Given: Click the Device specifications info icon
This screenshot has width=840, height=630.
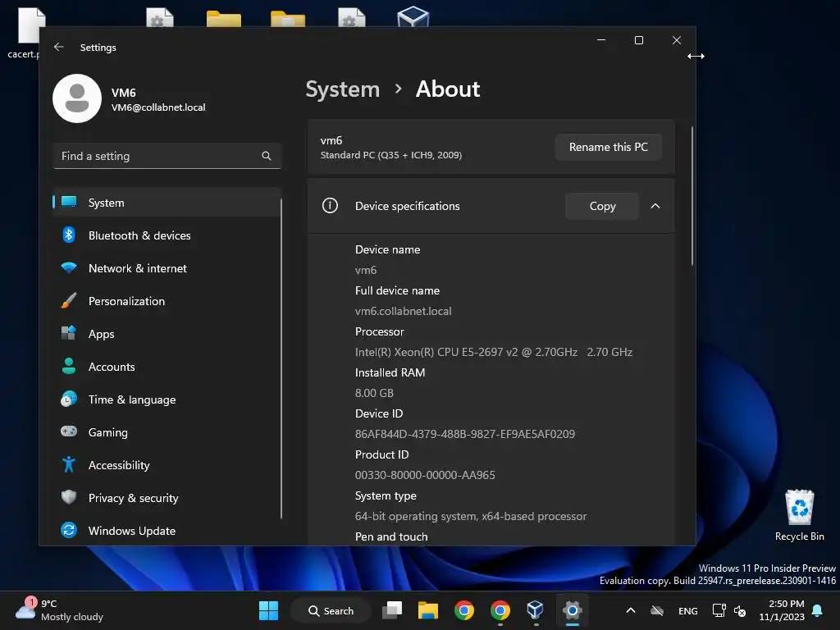Looking at the screenshot, I should 330,205.
